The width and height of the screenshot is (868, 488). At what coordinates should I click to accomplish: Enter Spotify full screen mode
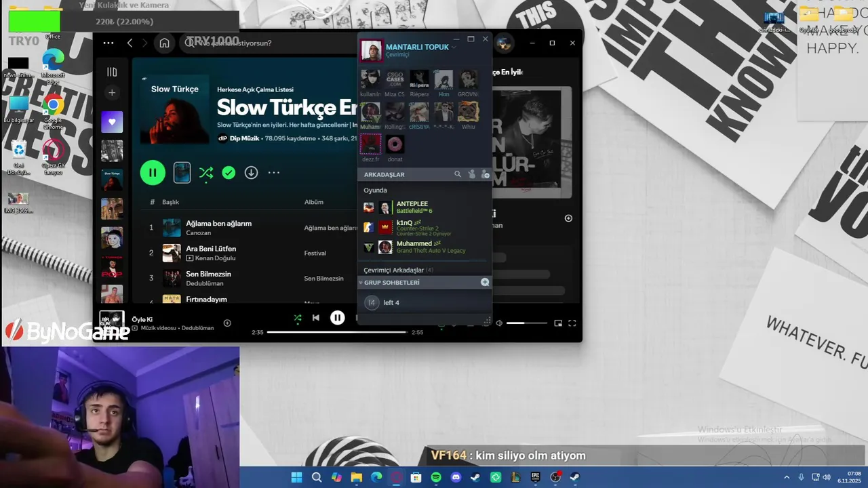[572, 323]
